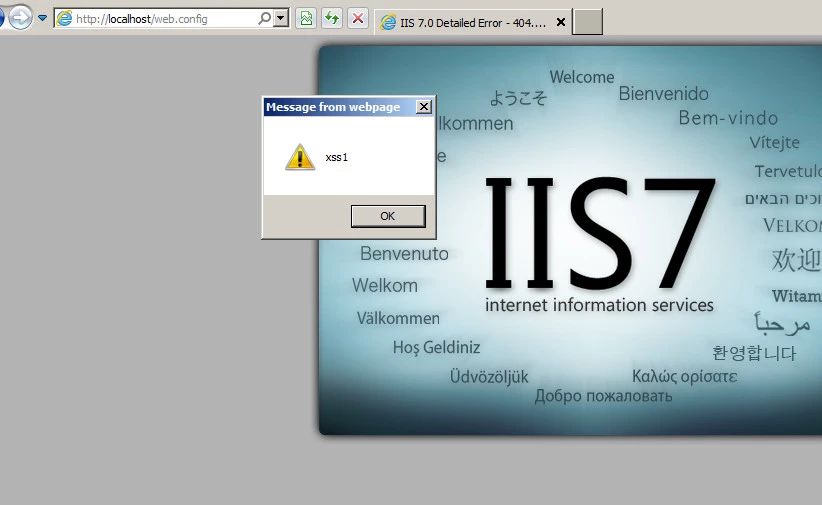Click OK in the xss1 alert
Screen dimensions: 822x505
click(388, 216)
